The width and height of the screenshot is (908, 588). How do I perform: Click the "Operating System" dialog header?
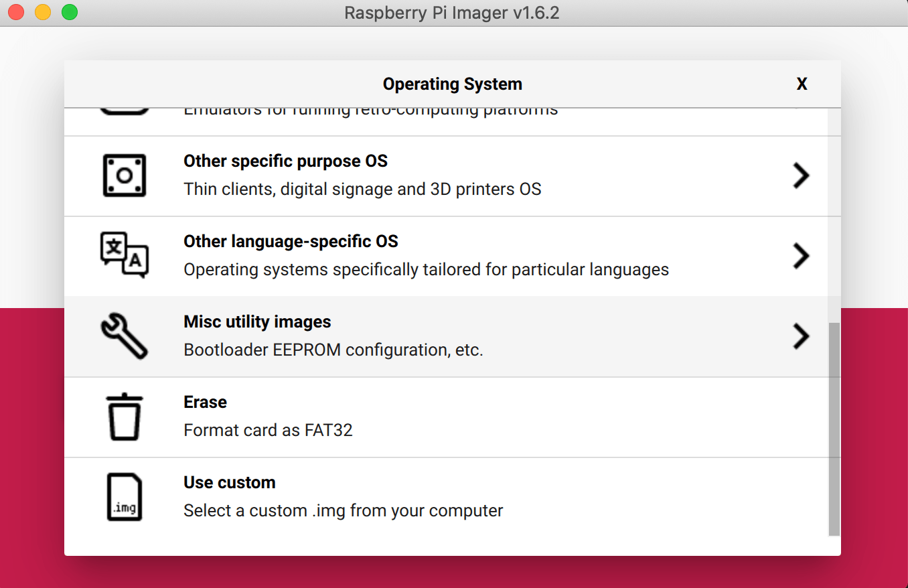point(453,84)
